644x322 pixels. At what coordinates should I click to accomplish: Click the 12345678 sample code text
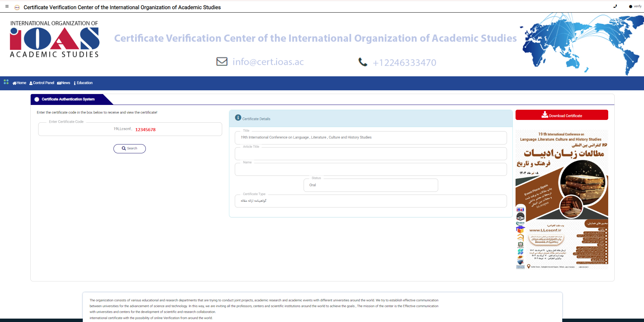pyautogui.click(x=145, y=130)
